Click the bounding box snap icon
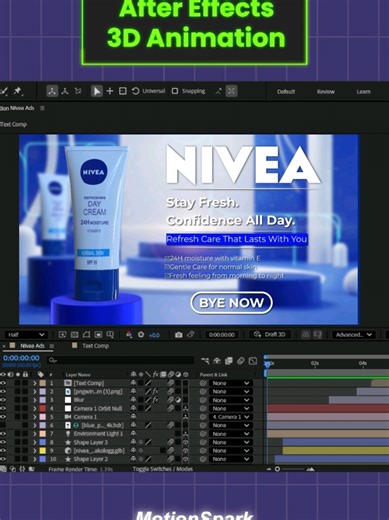Image resolution: width=389 pixels, height=520 pixels. point(231,91)
